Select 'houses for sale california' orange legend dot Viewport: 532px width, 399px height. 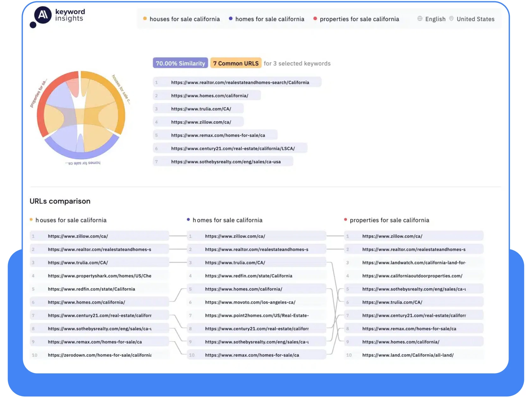145,19
